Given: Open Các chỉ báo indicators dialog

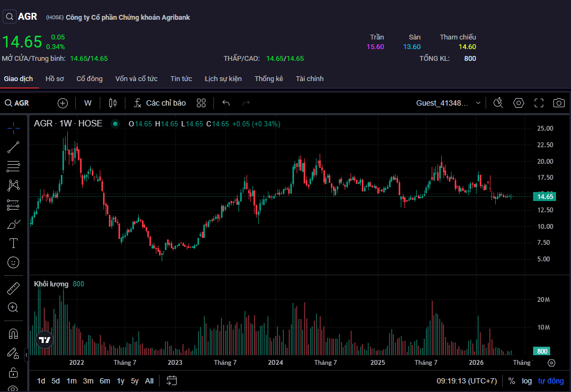Looking at the screenshot, I should click(x=160, y=103).
